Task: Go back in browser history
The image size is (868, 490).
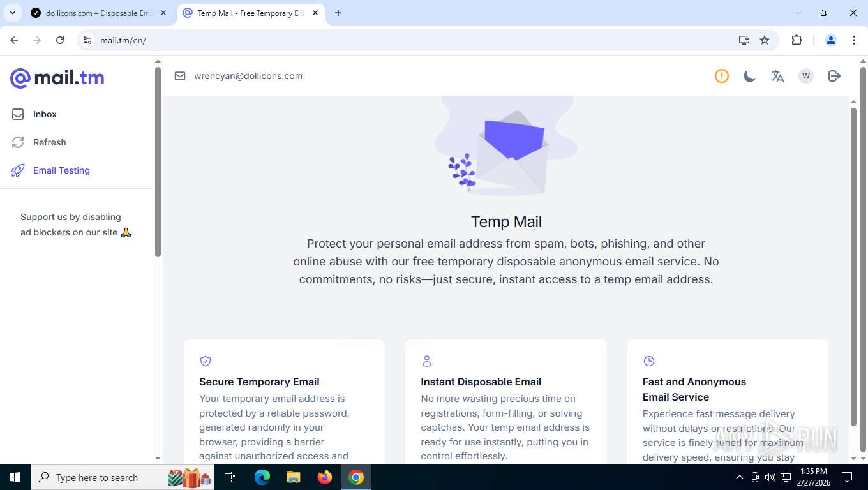Action: [x=14, y=40]
